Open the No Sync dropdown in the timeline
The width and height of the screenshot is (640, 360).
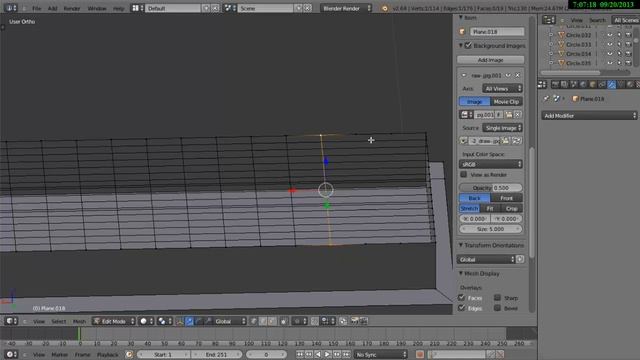pyautogui.click(x=380, y=355)
